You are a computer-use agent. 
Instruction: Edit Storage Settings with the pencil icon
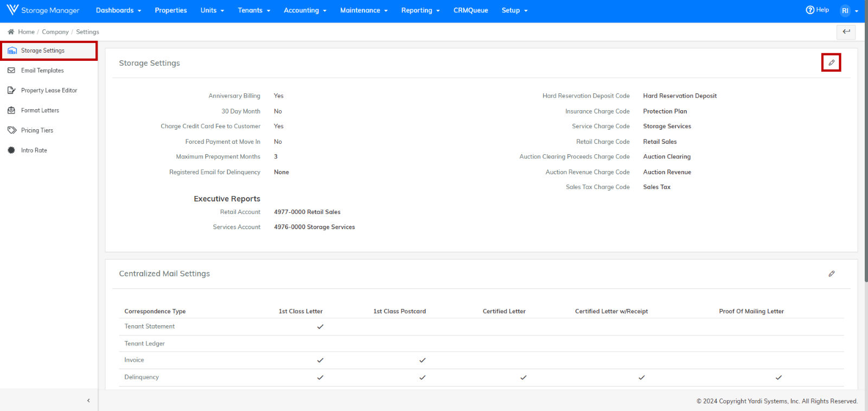tap(831, 62)
